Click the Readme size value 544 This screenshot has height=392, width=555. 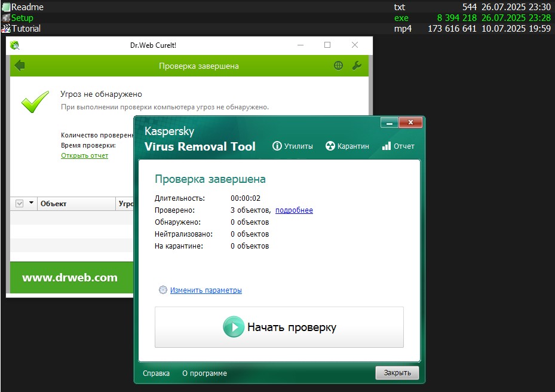pyautogui.click(x=470, y=7)
